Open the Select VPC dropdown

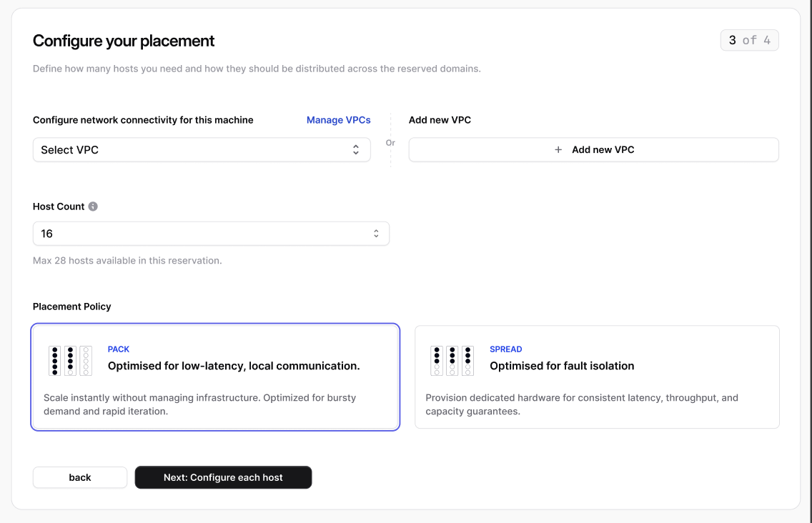pyautogui.click(x=202, y=149)
